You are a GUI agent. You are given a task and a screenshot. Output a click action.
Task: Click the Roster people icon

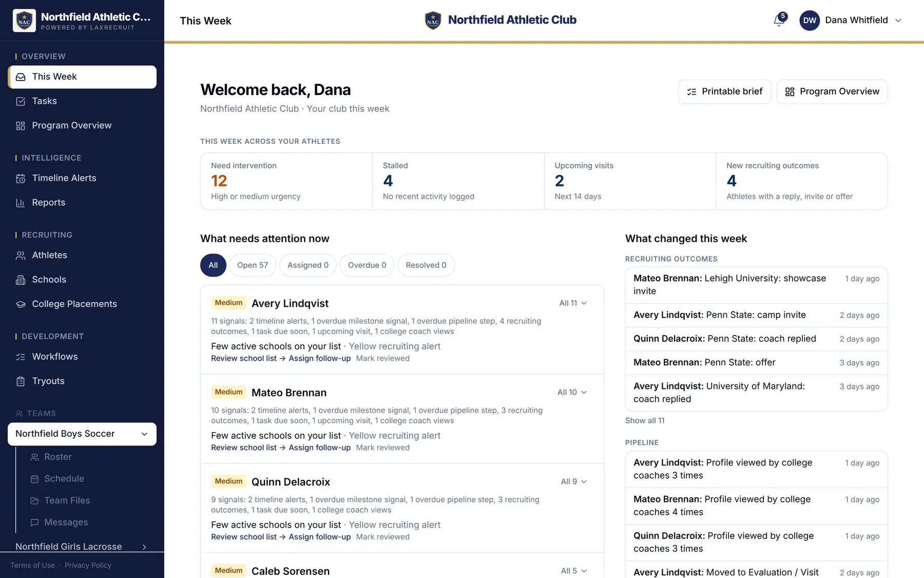click(35, 457)
